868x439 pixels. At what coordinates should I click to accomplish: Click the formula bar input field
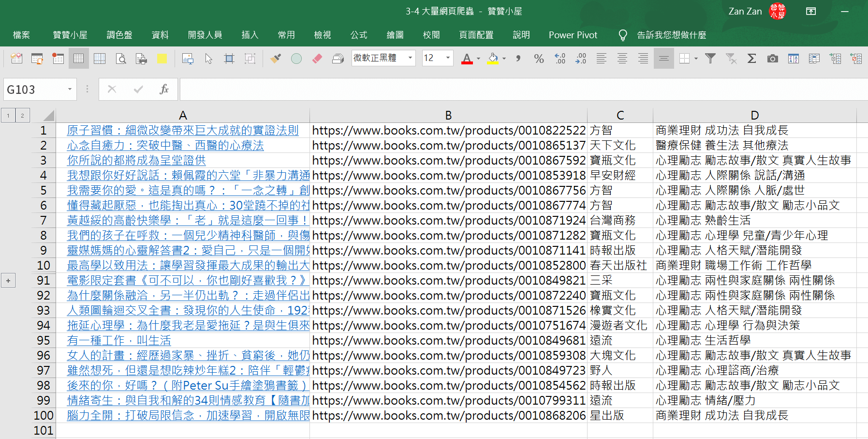pyautogui.click(x=524, y=89)
